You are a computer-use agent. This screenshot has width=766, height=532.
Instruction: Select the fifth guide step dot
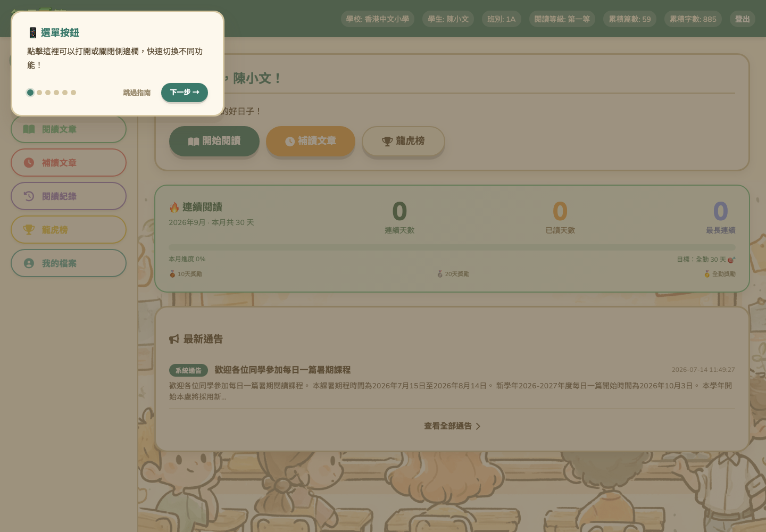[x=65, y=93]
